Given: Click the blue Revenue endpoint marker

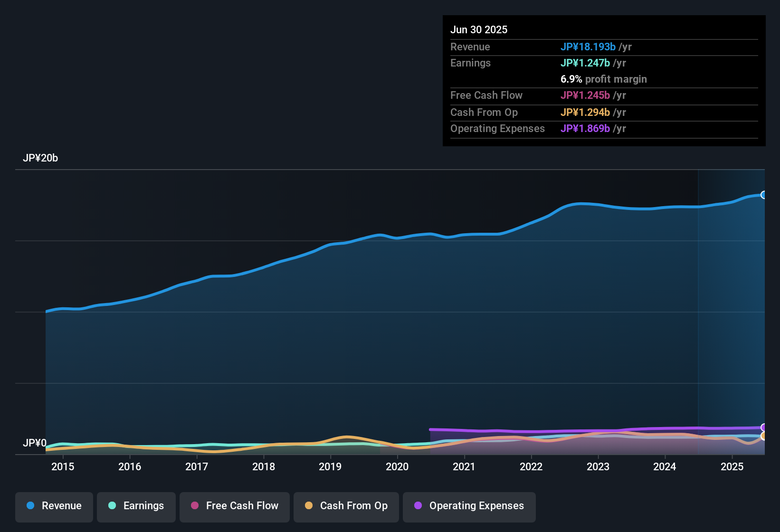Looking at the screenshot, I should (x=764, y=195).
